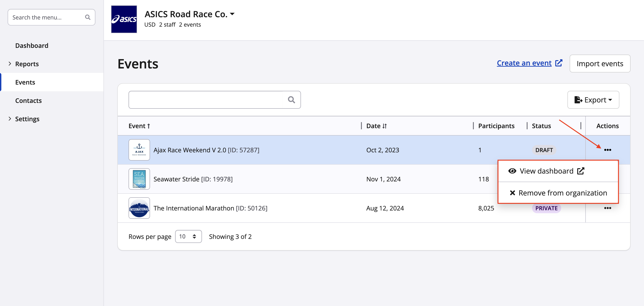The width and height of the screenshot is (644, 306).
Task: Click the Ajax Race Weekend event thumbnail
Action: pyautogui.click(x=139, y=150)
